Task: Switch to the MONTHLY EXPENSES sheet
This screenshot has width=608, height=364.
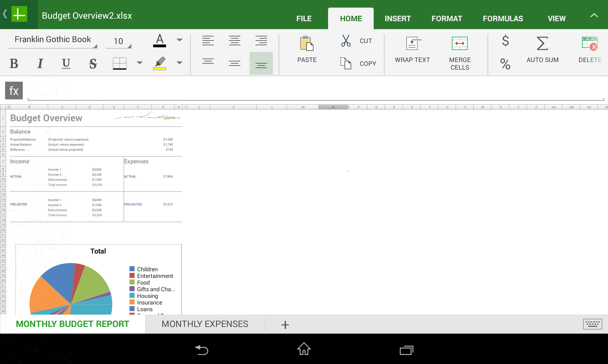Action: point(205,324)
